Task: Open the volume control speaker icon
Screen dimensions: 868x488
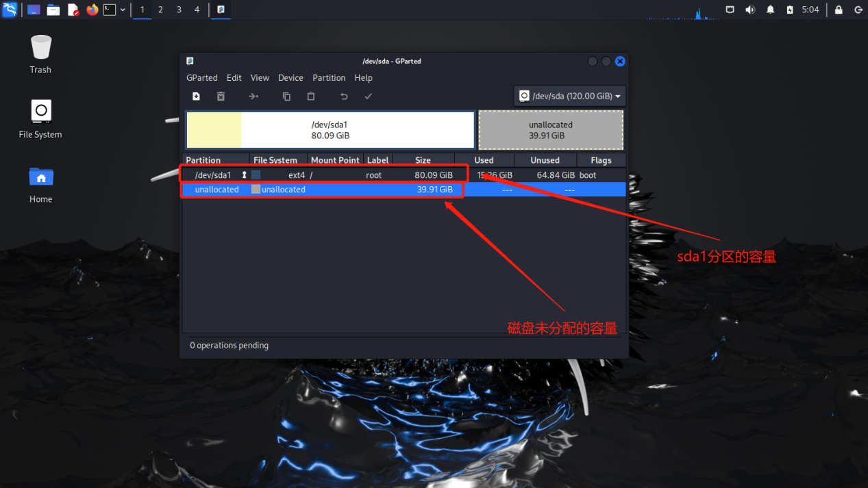Action: (x=750, y=10)
